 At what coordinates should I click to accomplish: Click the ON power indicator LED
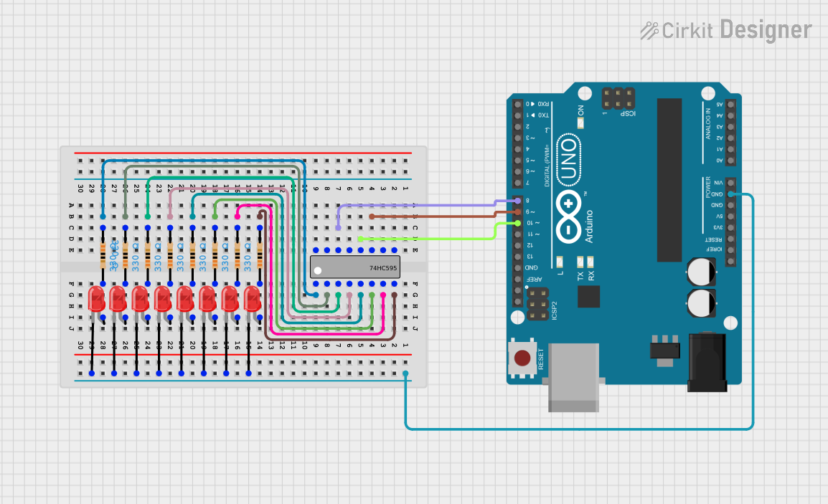click(x=581, y=123)
